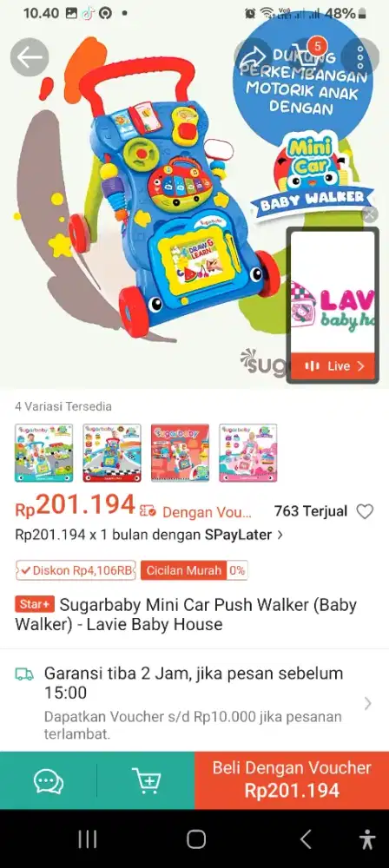Open the Cicilan Murah 0% tag

(194, 570)
